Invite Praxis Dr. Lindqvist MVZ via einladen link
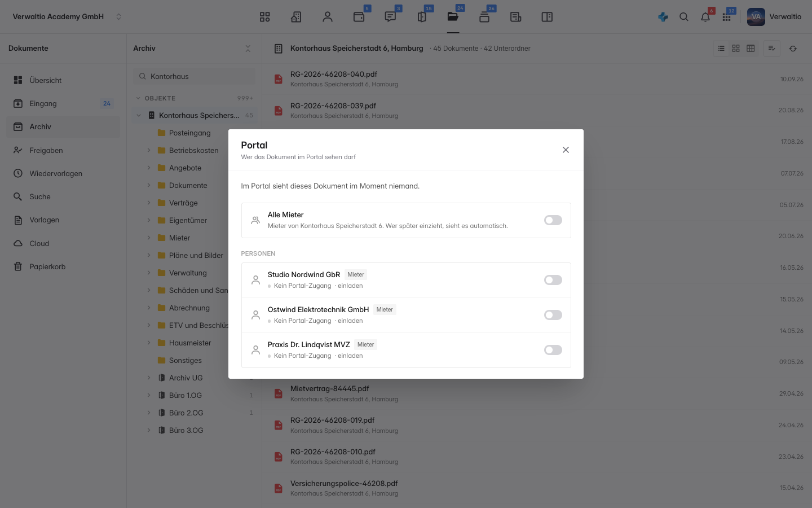812x508 pixels. point(350,356)
